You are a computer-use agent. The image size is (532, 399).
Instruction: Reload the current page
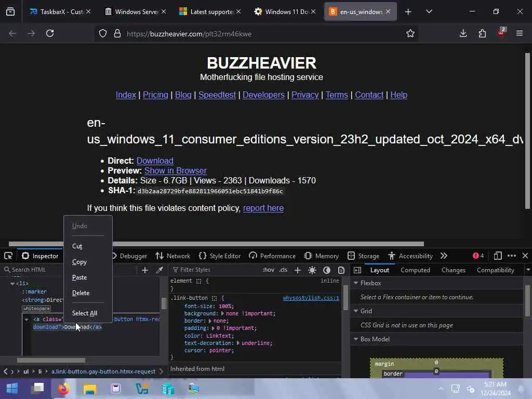pos(50,33)
